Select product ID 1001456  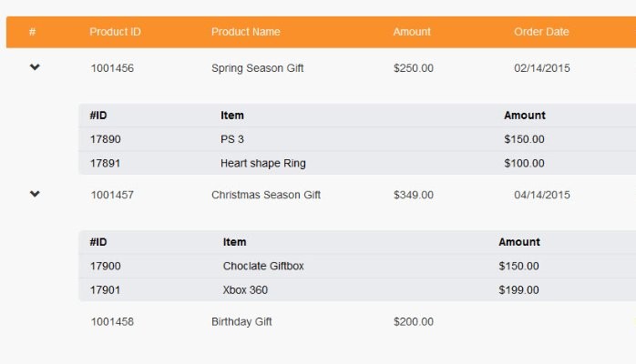click(112, 68)
